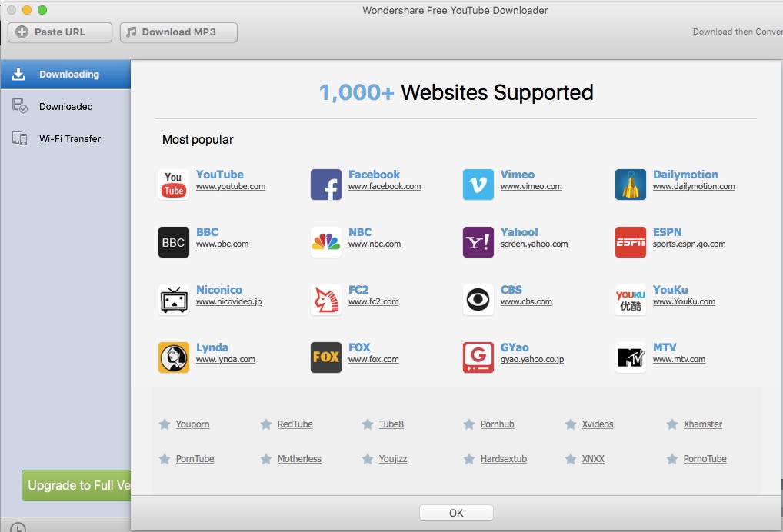Click the Vimeo logo icon

pos(478,185)
